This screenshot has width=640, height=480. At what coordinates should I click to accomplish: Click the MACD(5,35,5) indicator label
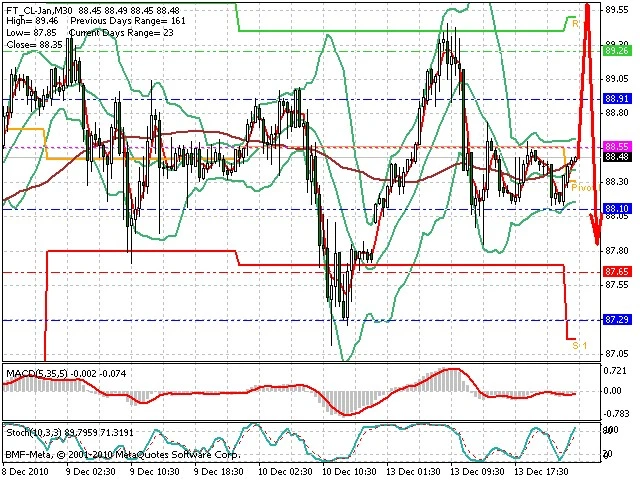click(x=37, y=373)
